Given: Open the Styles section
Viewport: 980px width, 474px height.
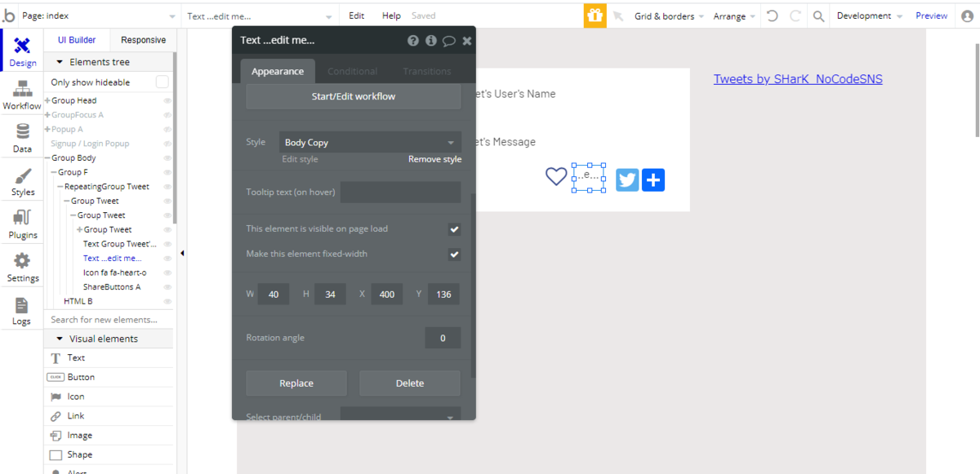Looking at the screenshot, I should [x=22, y=181].
